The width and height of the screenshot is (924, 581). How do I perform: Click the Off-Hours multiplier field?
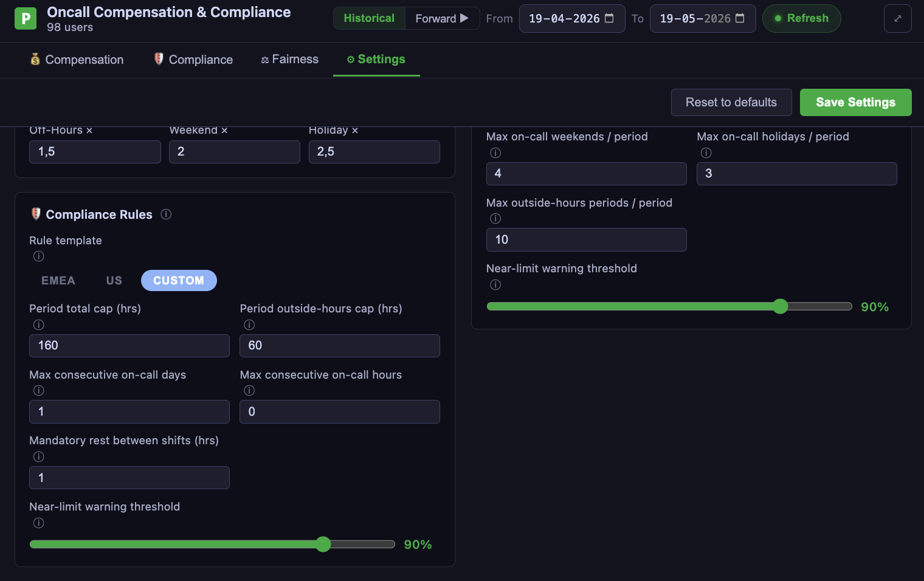(x=95, y=152)
